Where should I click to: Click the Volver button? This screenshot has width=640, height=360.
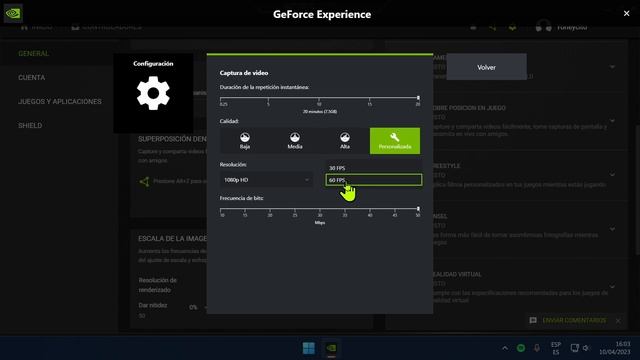pos(486,67)
